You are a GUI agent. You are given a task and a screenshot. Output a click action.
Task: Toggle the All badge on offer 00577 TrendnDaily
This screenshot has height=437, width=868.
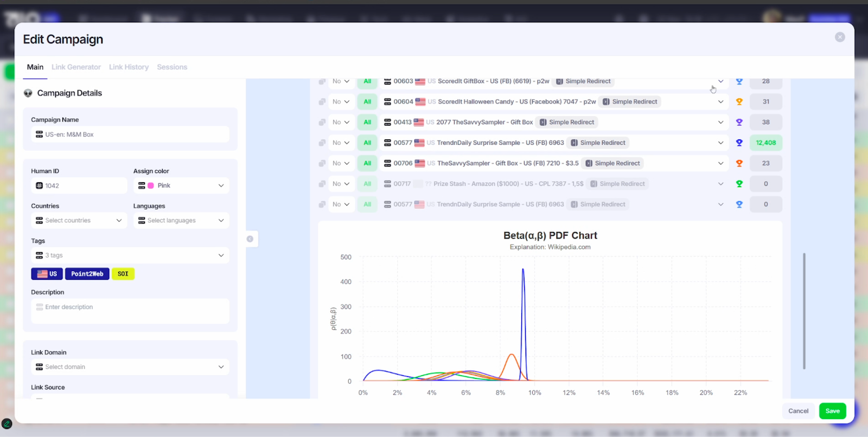(367, 143)
